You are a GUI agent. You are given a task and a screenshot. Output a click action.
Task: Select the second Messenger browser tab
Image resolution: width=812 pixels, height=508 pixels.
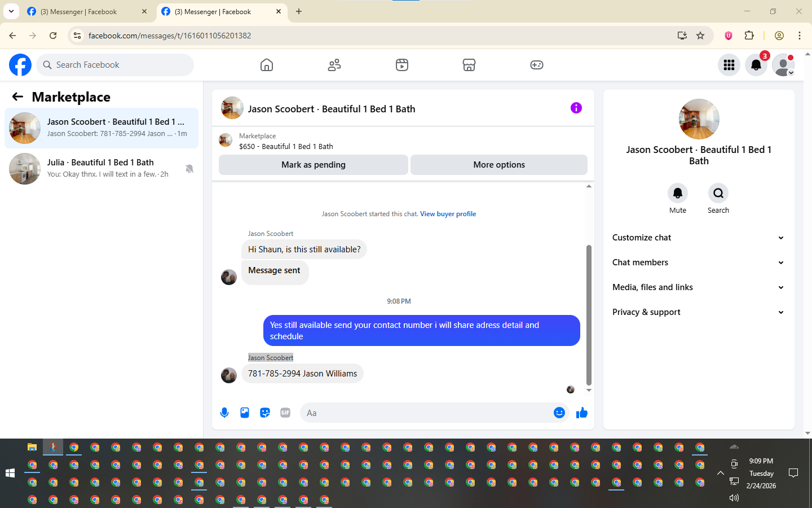tap(222, 11)
